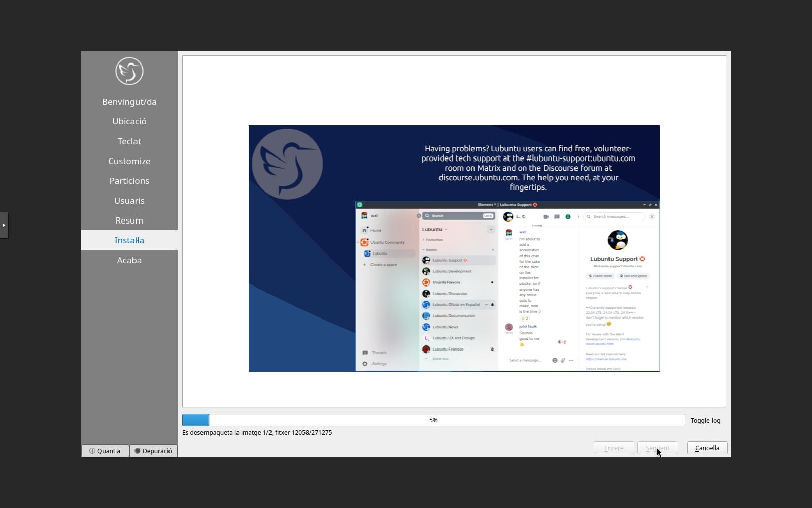This screenshot has width=812, height=508.
Task: Select the Teclat step
Action: click(129, 141)
